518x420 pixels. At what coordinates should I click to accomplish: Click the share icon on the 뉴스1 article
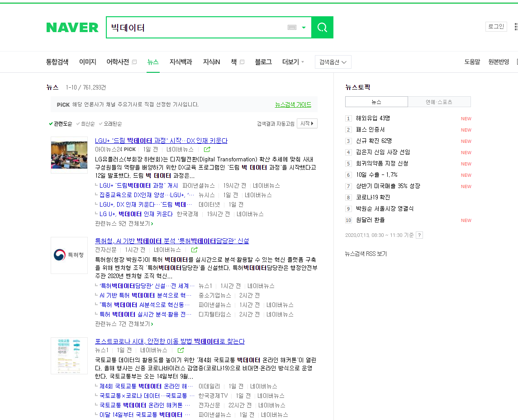click(181, 350)
